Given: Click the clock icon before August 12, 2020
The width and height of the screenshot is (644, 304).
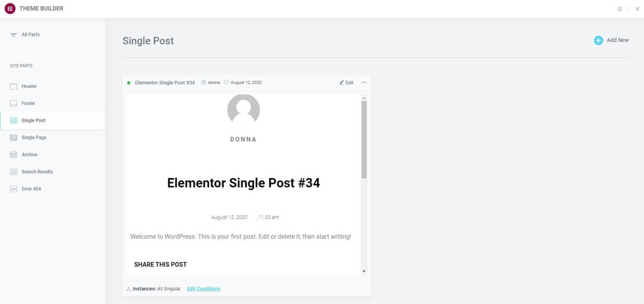Looking at the screenshot, I should pos(226,82).
